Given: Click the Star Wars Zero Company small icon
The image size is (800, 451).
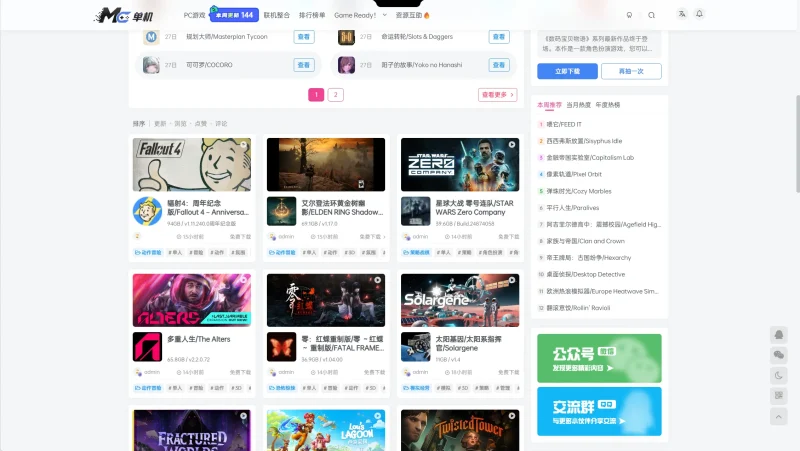Looking at the screenshot, I should pos(415,211).
